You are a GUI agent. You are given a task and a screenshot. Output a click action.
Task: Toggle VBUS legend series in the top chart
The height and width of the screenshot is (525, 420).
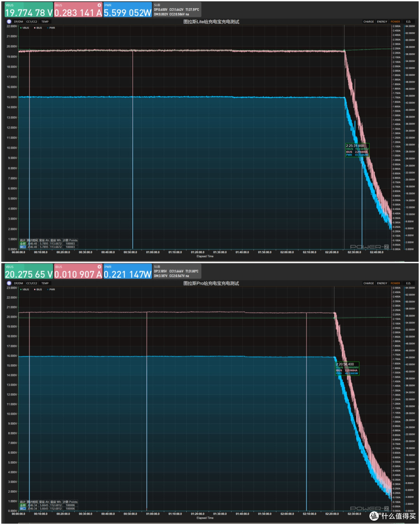pos(25,28)
